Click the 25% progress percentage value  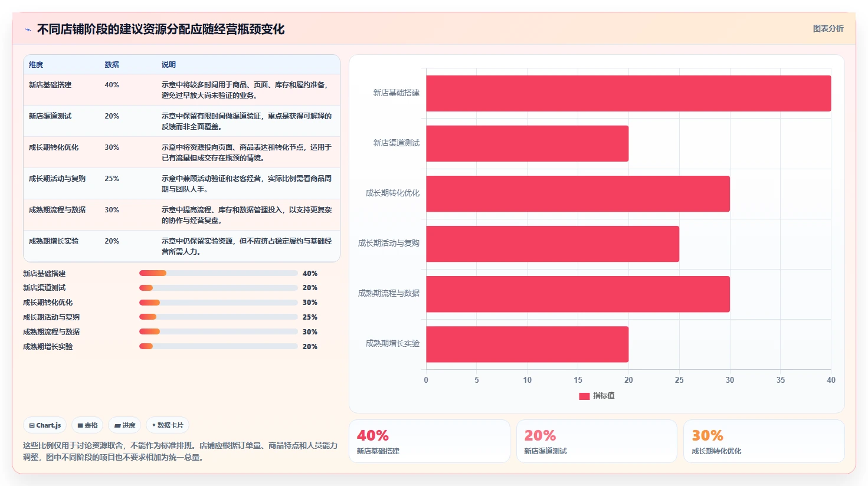point(310,317)
